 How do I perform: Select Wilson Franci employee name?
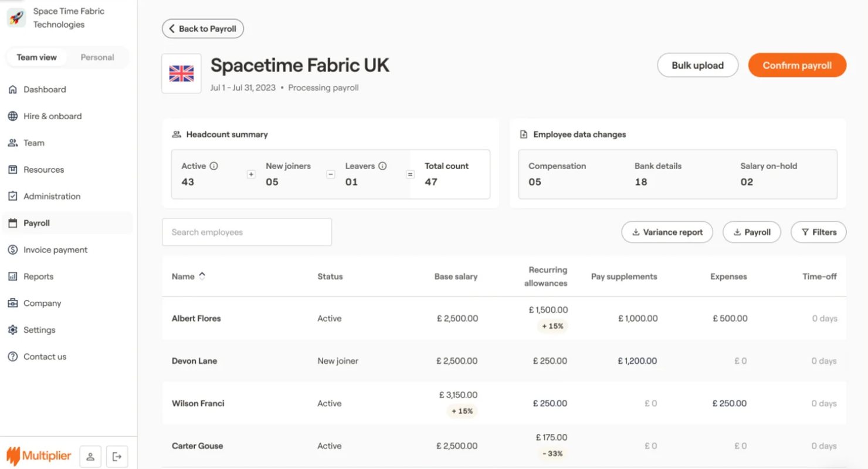pos(198,404)
